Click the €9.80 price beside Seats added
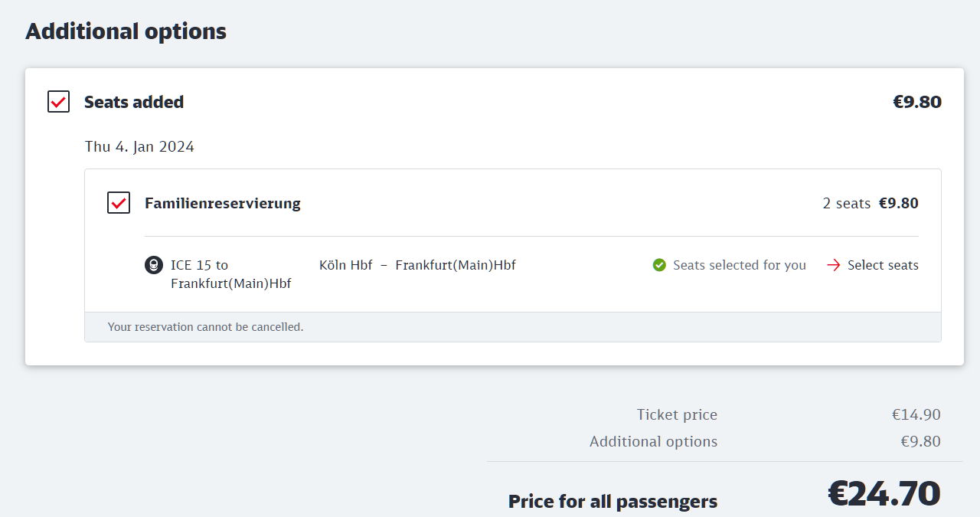Image resolution: width=980 pixels, height=517 pixels. point(916,102)
